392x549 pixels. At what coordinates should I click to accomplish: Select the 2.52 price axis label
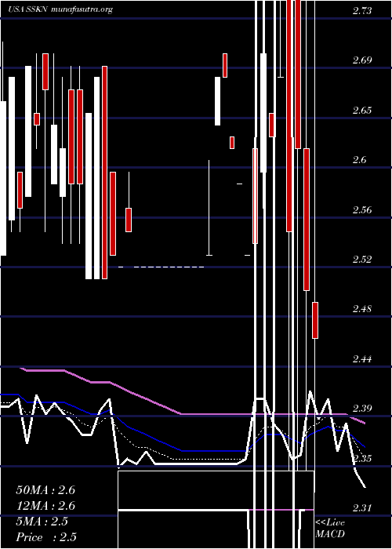coord(362,260)
